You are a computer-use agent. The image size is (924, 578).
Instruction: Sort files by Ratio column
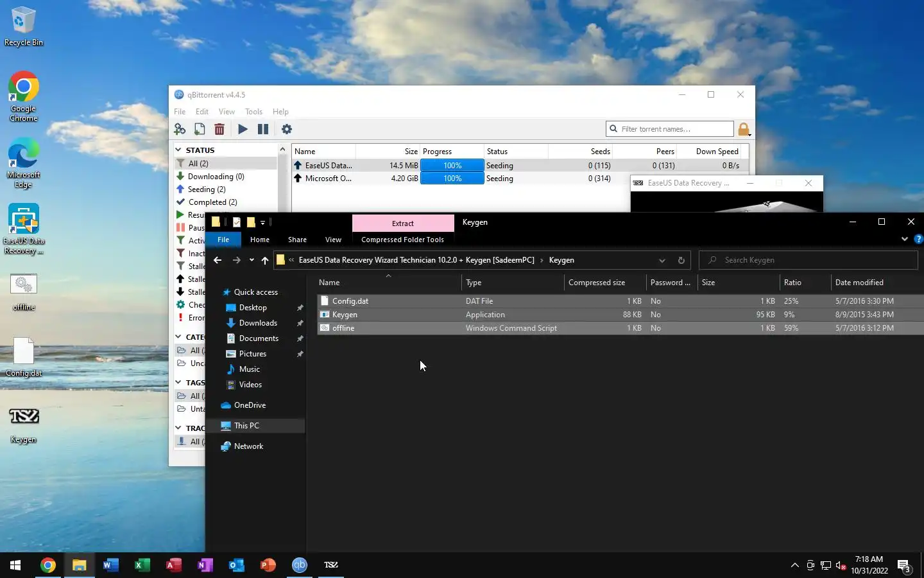[805, 283]
